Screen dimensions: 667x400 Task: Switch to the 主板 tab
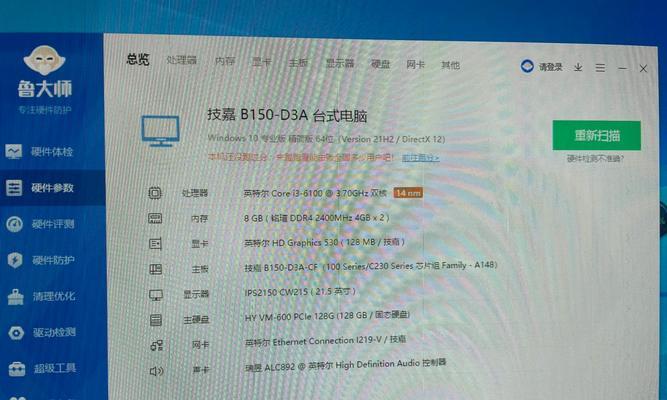click(298, 63)
